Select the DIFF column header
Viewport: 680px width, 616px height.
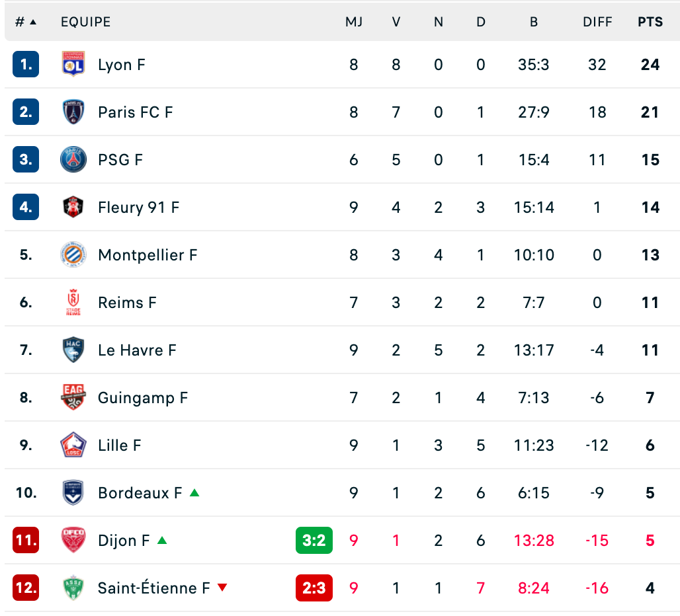click(x=597, y=22)
